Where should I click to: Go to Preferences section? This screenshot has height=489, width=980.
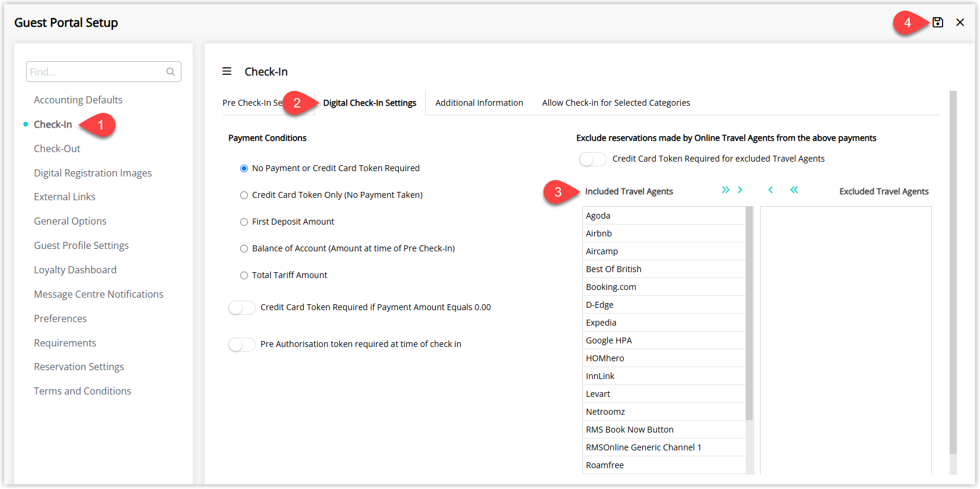61,318
